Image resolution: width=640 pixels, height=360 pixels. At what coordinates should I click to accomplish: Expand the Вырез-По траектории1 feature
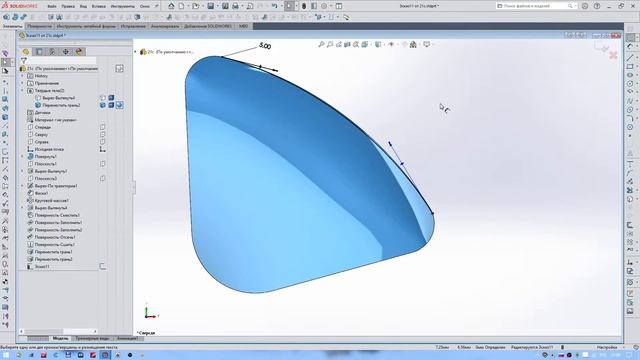(x=22, y=186)
